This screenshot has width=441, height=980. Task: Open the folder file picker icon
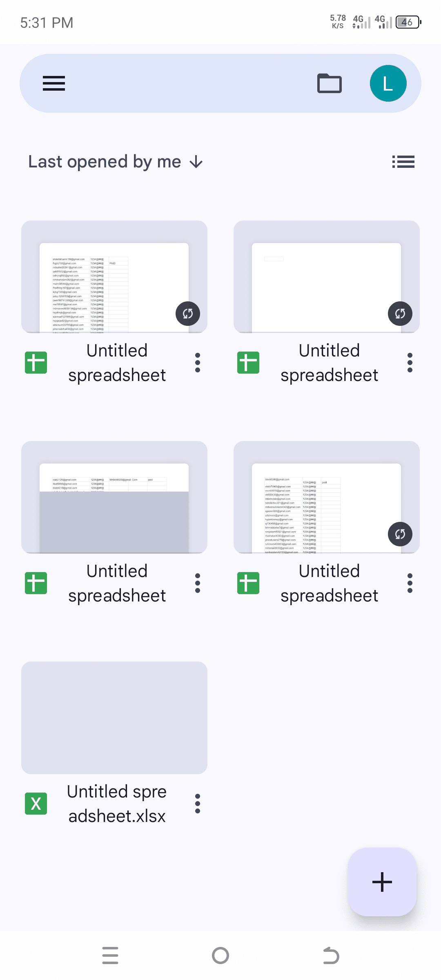coord(330,83)
